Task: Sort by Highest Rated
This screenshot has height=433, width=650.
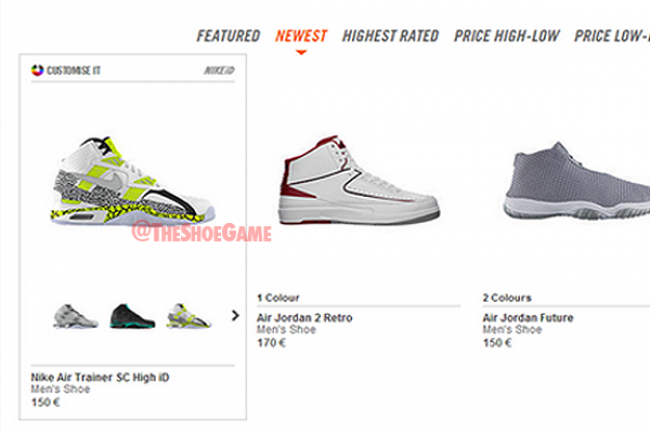Action: click(x=390, y=36)
